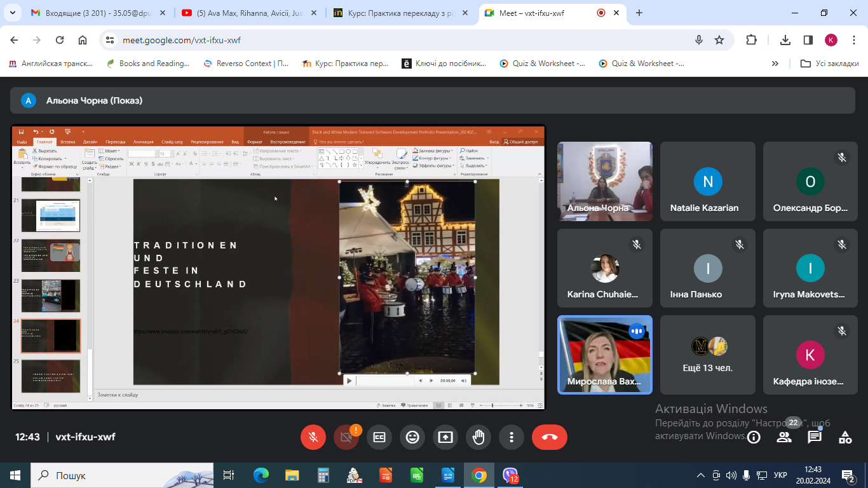Click Упорядочить arrange icon
Screen dimensions: 868x488
pyautogui.click(x=377, y=158)
